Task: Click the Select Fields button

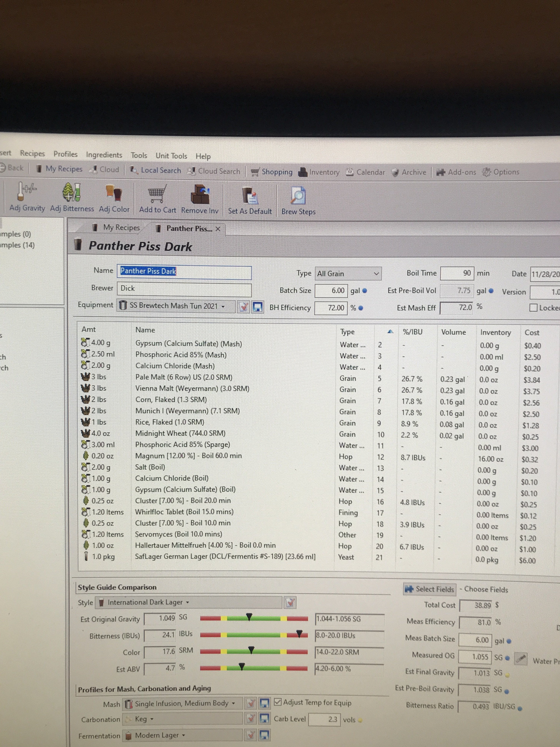Action: coord(430,589)
